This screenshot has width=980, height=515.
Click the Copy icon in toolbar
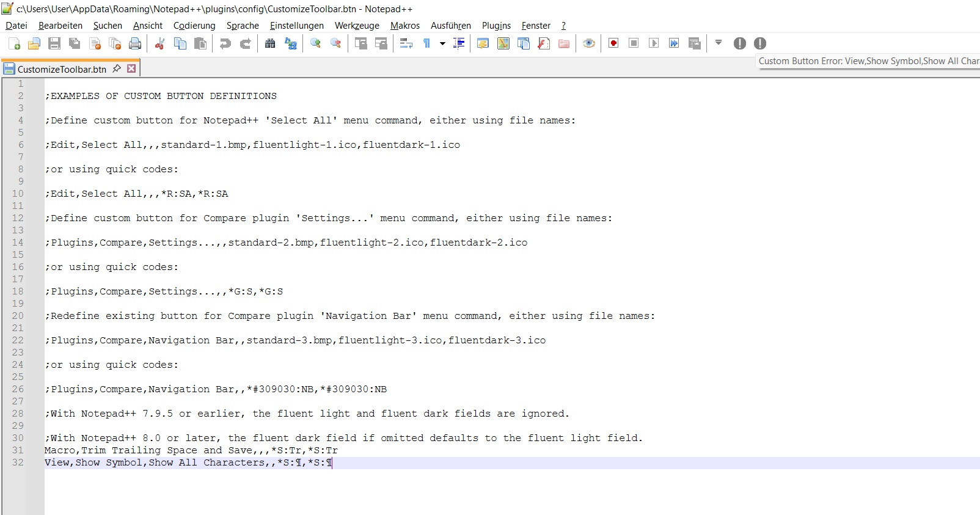(180, 43)
